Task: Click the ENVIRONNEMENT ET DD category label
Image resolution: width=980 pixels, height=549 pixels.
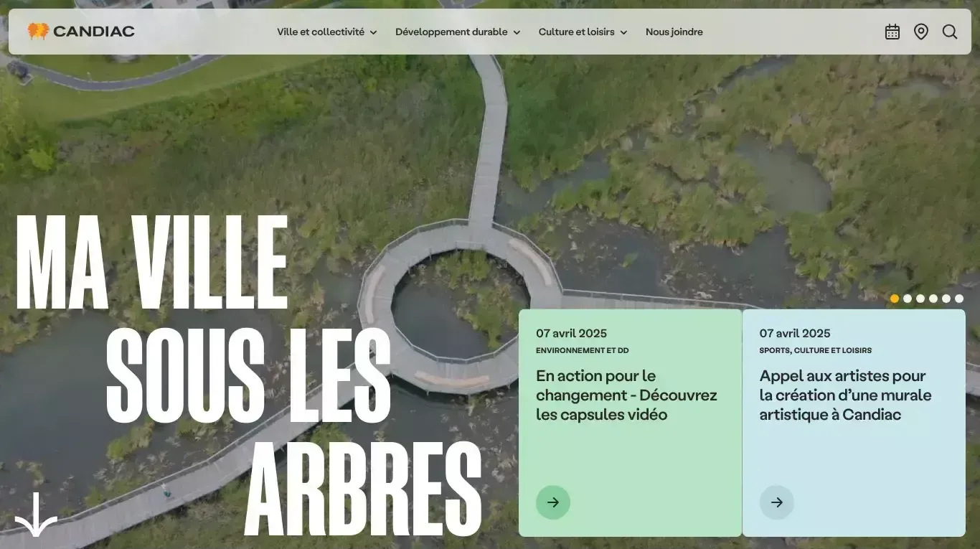Action: coord(583,350)
